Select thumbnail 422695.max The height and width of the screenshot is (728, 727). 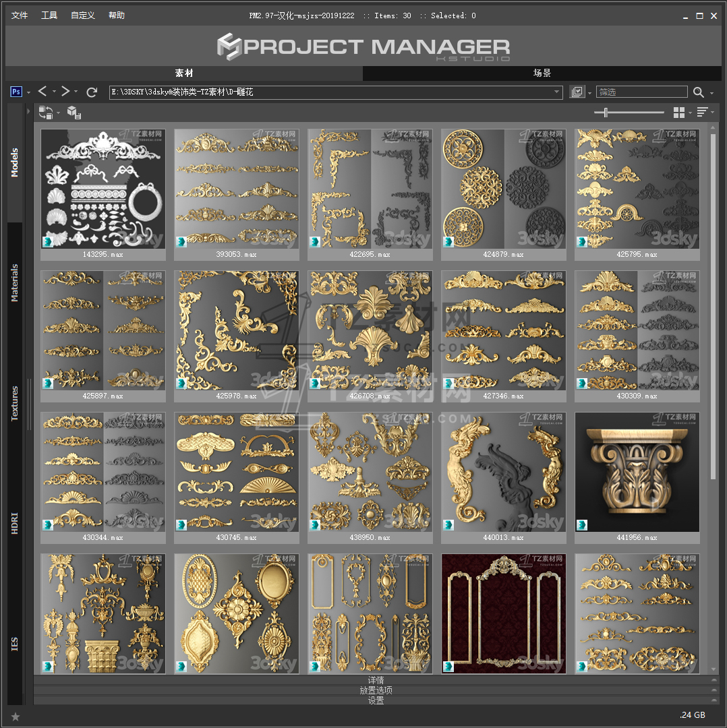370,194
